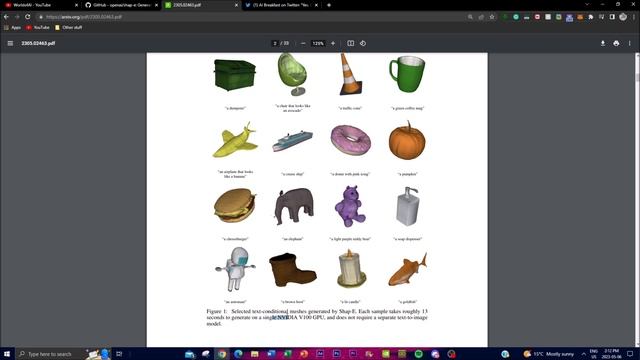Reload the current page
The width and height of the screenshot is (640, 360).
[28, 17]
